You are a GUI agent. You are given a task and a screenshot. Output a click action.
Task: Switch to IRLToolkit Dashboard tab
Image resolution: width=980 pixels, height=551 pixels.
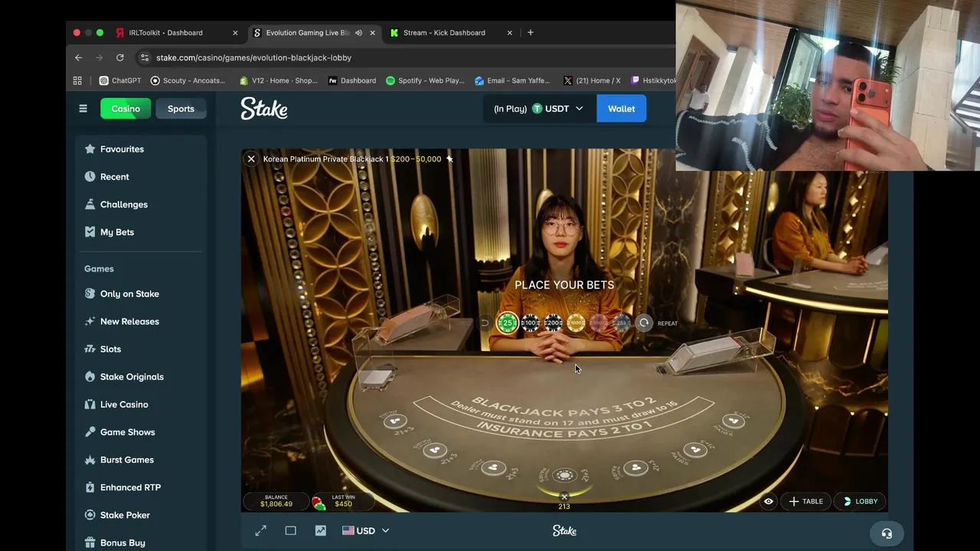[x=165, y=33]
